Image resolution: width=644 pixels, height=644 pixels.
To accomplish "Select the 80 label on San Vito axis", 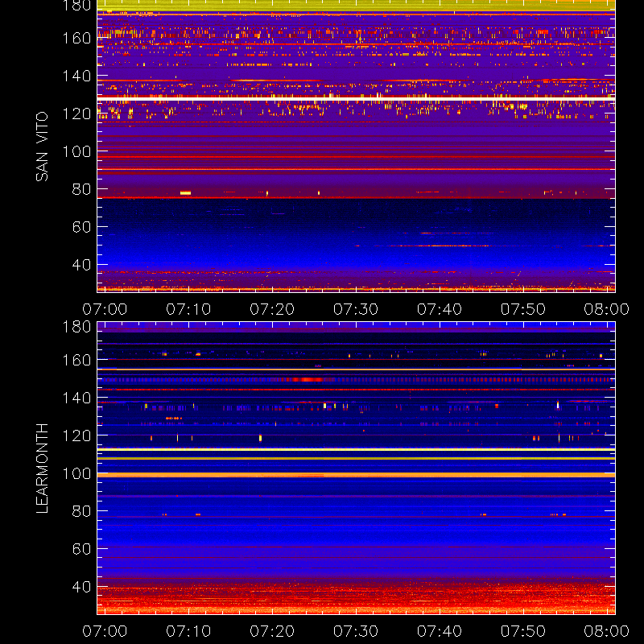I will [x=81, y=189].
